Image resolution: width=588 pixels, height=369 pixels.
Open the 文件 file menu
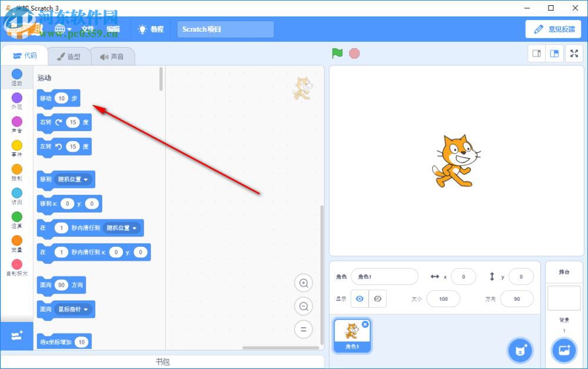(x=87, y=29)
